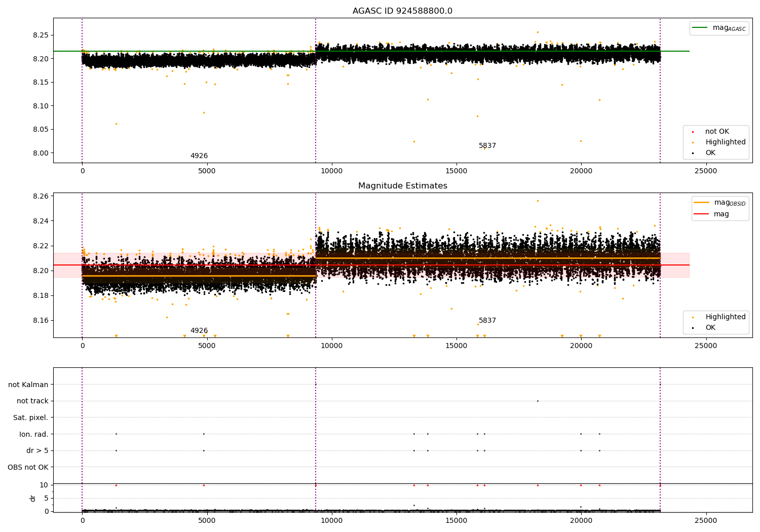Select "OK" legend entry below Highlighted in AGASC plot
This screenshot has width=760, height=532.
710,153
